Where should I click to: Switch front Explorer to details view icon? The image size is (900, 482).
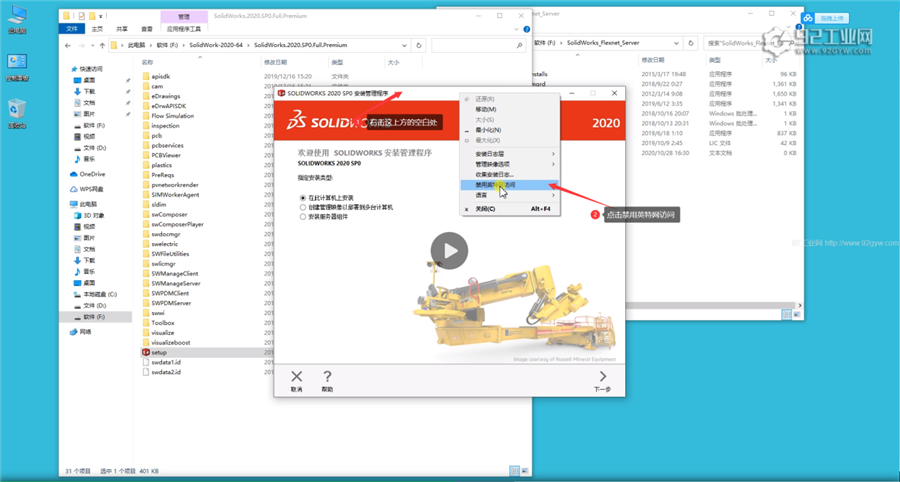[x=514, y=471]
